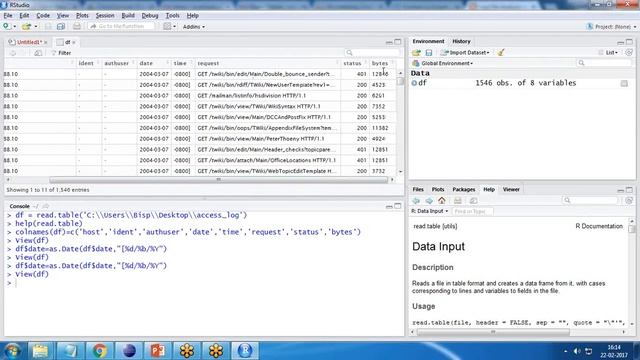Click the New File icon in toolbar
This screenshot has width=640, height=360.
(x=7, y=26)
